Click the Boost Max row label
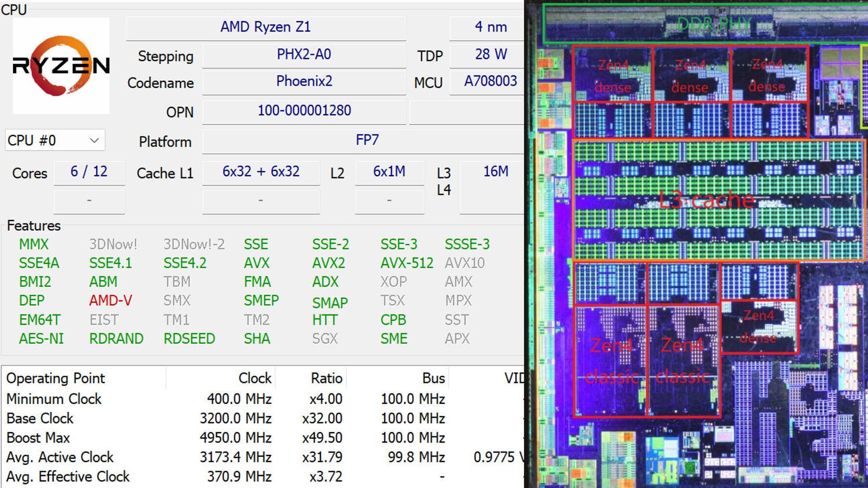 38,438
